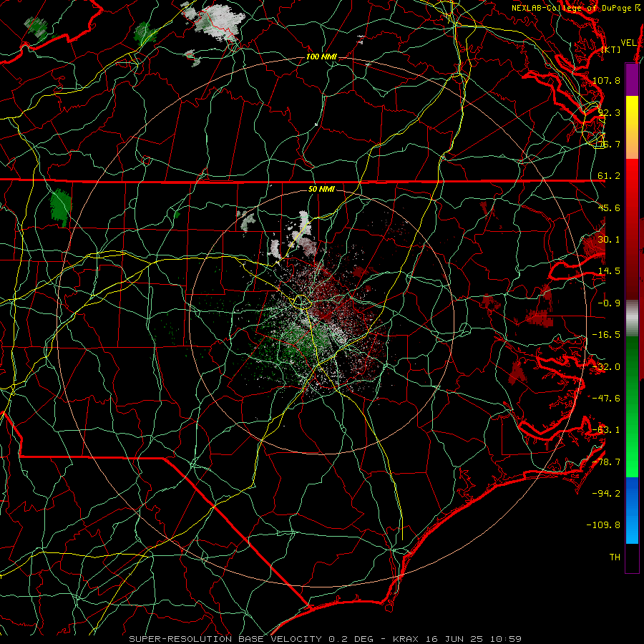Click the VEL label above the color scale
The height and width of the screenshot is (644, 644).
tap(628, 43)
